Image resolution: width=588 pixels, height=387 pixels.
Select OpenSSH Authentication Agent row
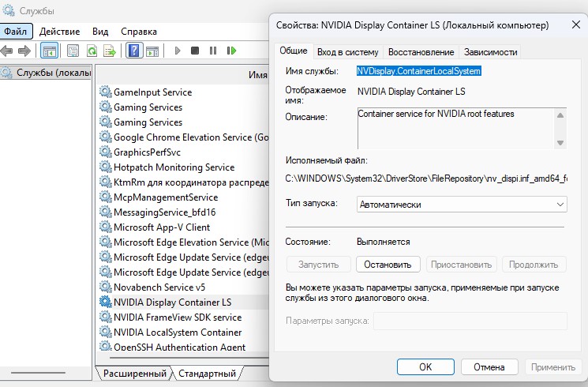click(184, 347)
